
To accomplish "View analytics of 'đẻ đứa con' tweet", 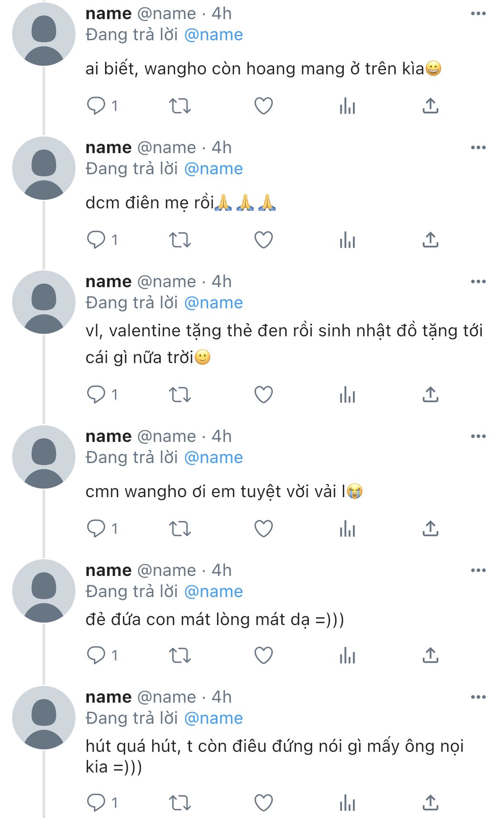I will (347, 655).
